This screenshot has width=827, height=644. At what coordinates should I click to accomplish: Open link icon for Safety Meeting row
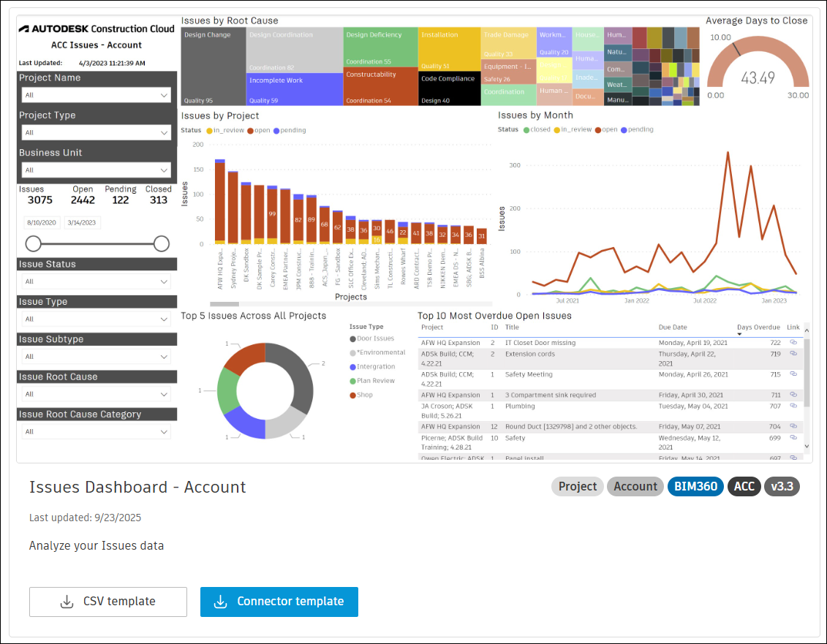[793, 374]
